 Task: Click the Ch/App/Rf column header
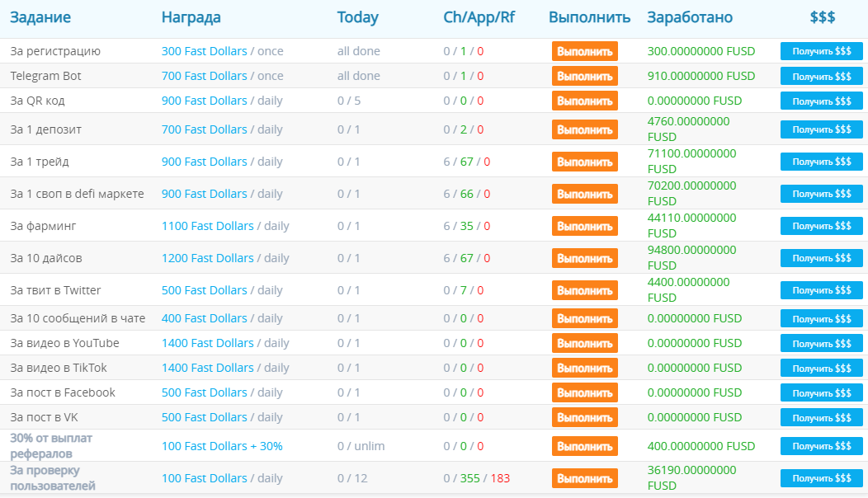click(479, 17)
